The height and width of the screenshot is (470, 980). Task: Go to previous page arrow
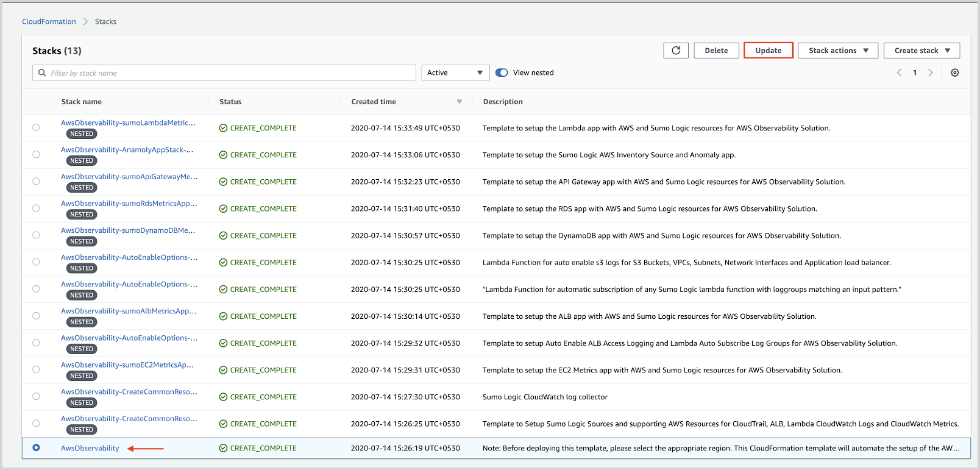899,73
